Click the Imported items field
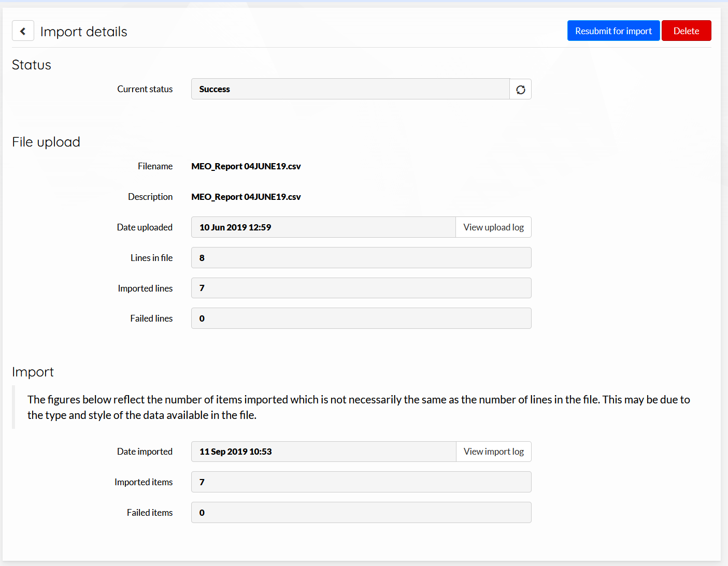The width and height of the screenshot is (728, 566). point(361,482)
